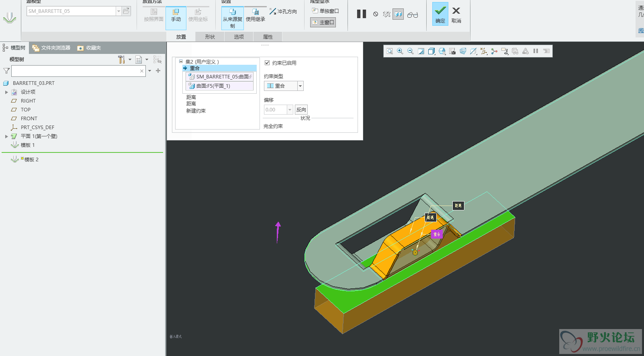This screenshot has width=644, height=356.
Task: Expand the 平面 1(第一个壁) node
Action: 6,136
